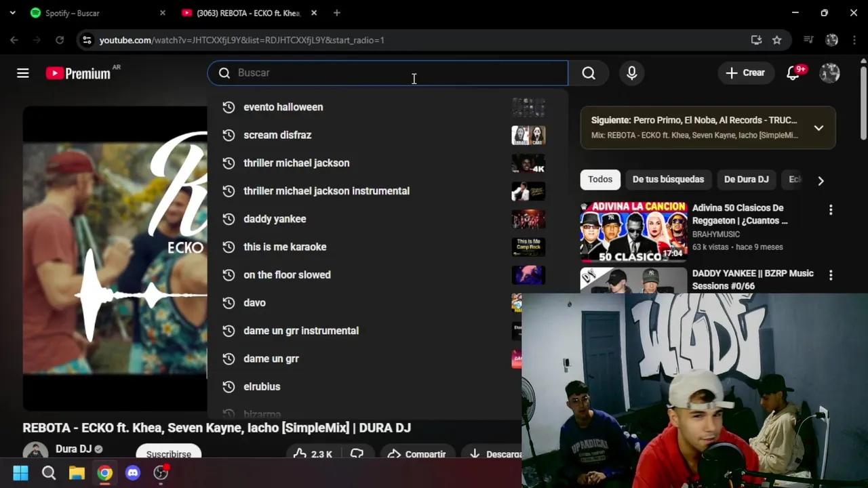Click history icon beside 'evento halloween'
The width and height of the screenshot is (868, 488).
point(229,107)
